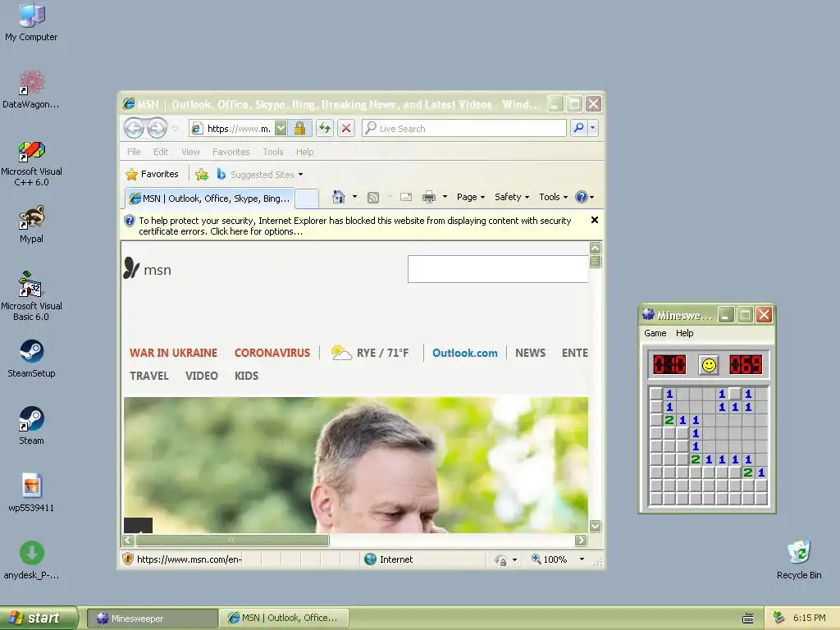Screen dimensions: 840x630
Task: Click the horizontal scrollbar thumb
Action: [x=232, y=540]
